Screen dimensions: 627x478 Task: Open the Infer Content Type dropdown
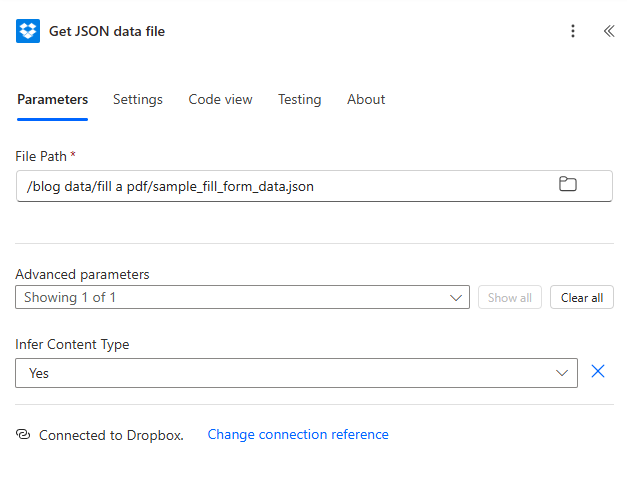coord(296,373)
